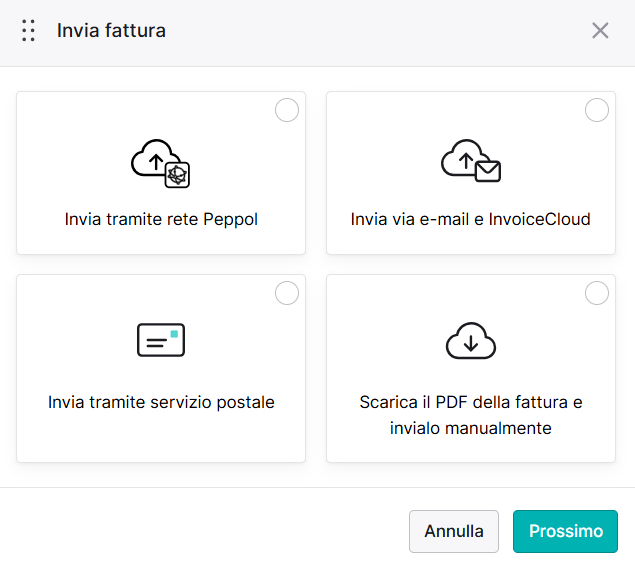
Task: Close the Invia fattura dialog
Action: tap(600, 30)
